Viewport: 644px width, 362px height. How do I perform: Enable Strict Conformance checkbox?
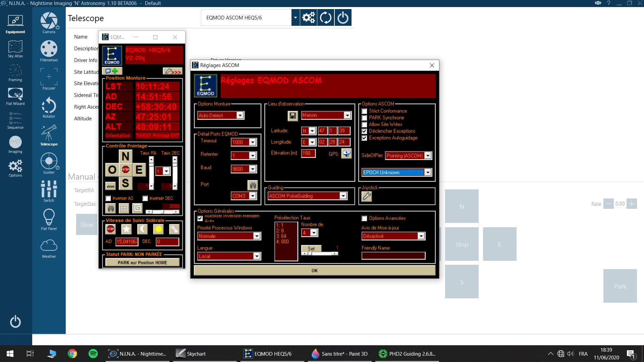(364, 111)
